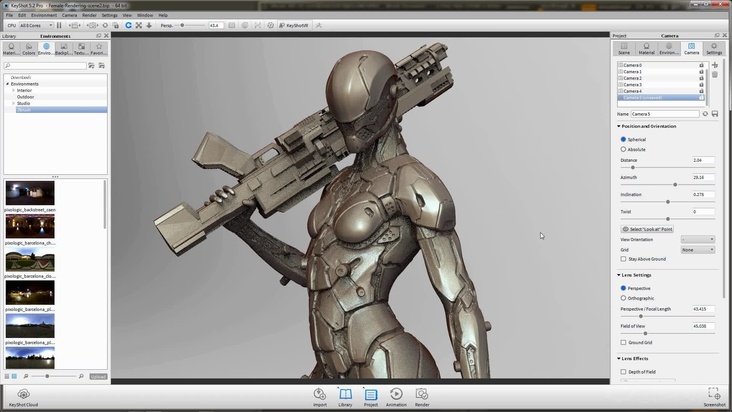Toggle the Project panel from bottom bar

pyautogui.click(x=371, y=397)
